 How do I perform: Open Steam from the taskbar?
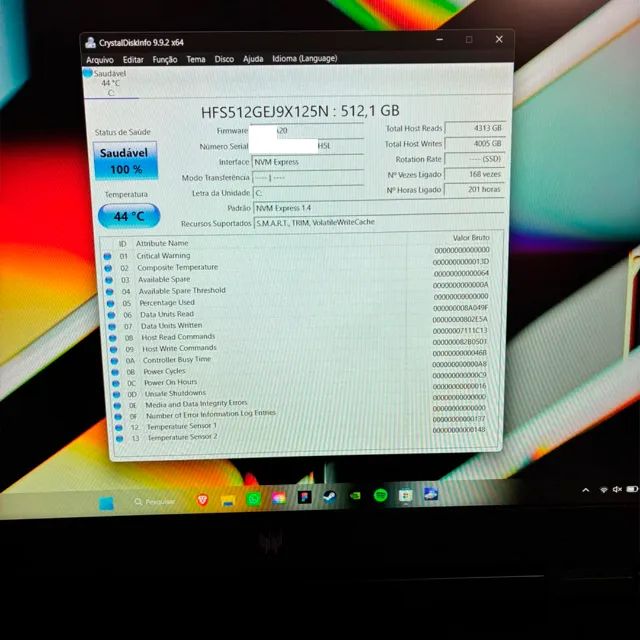click(x=329, y=496)
